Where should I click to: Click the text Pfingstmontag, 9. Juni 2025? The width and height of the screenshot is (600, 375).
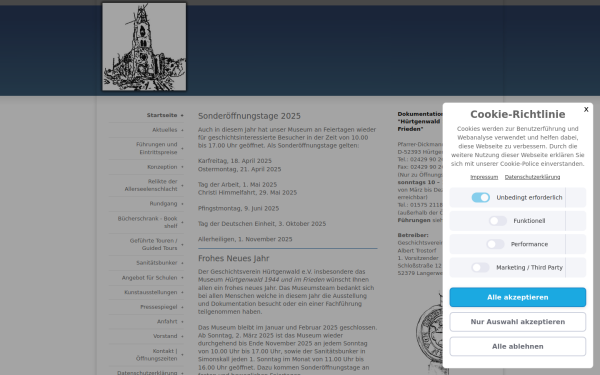pos(238,209)
